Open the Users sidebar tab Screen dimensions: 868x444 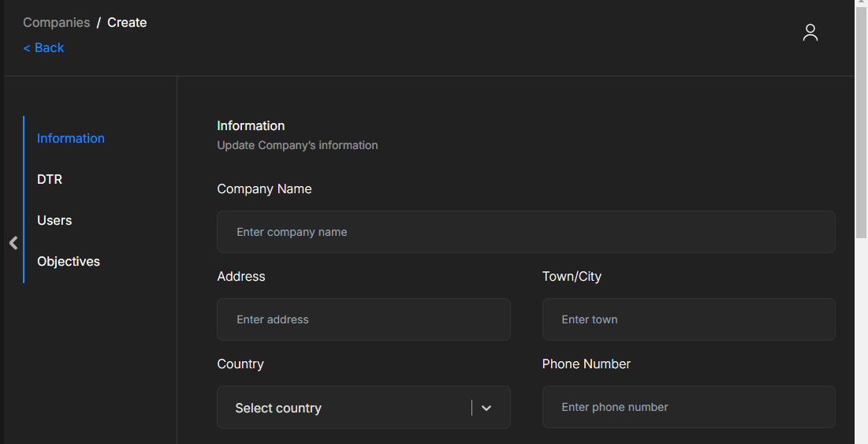tap(54, 221)
